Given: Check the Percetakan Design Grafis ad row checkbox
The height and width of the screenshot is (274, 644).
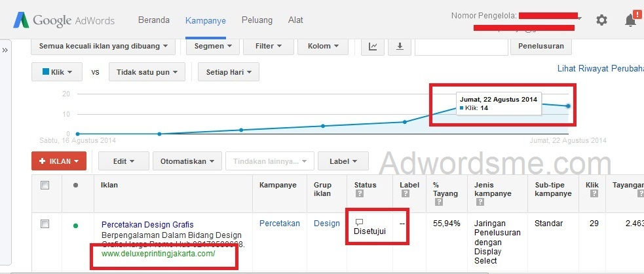Looking at the screenshot, I should tap(45, 224).
